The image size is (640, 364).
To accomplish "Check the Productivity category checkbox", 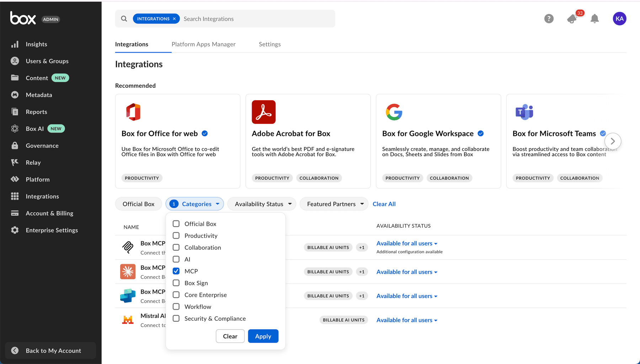I will (x=176, y=235).
